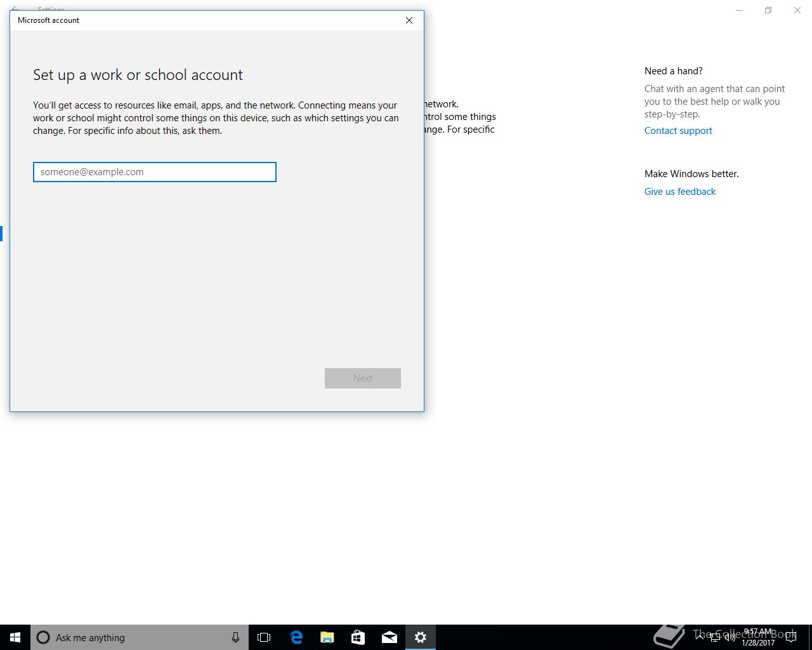Open the Windows Store taskbar icon
The height and width of the screenshot is (650, 812).
pos(358,637)
